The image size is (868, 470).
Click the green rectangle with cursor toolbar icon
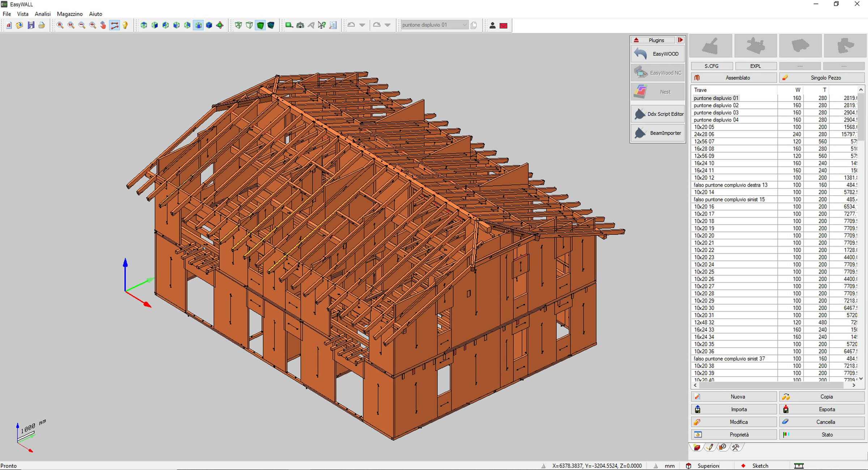point(289,25)
